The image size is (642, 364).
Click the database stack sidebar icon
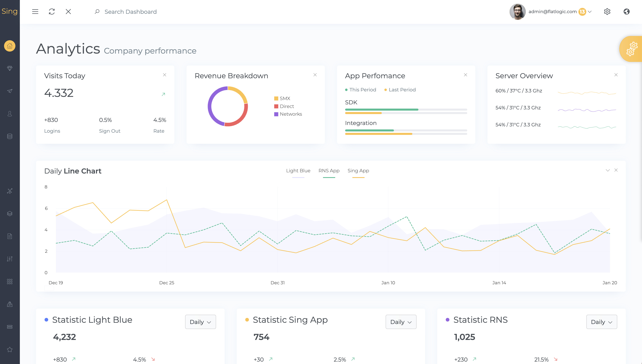click(10, 136)
